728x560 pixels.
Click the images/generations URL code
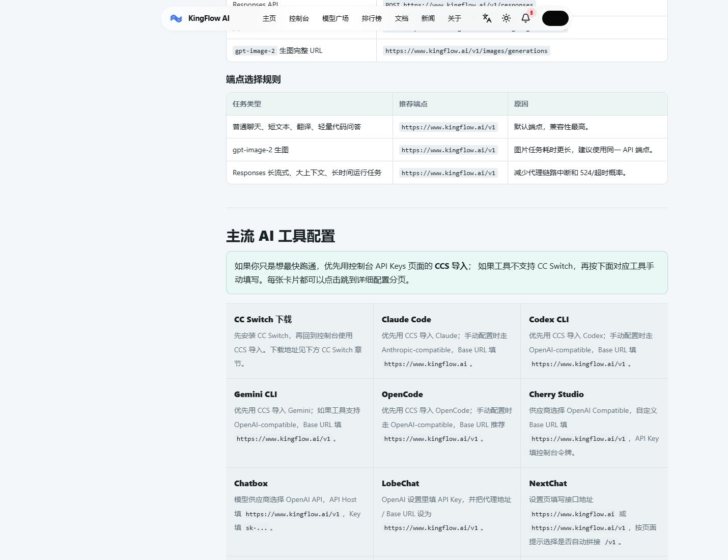point(466,51)
